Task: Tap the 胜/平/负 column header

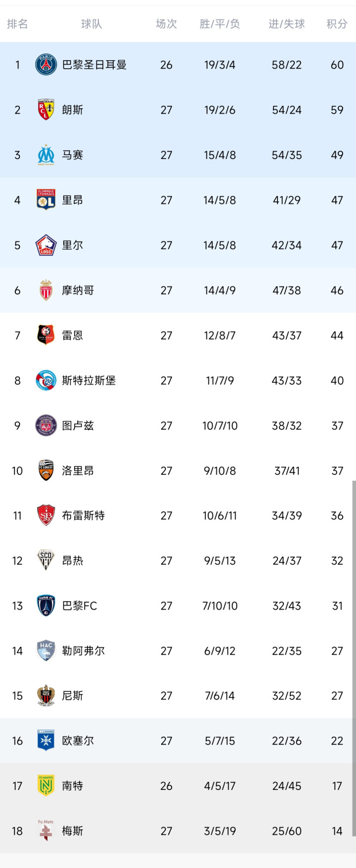Action: click(x=220, y=24)
